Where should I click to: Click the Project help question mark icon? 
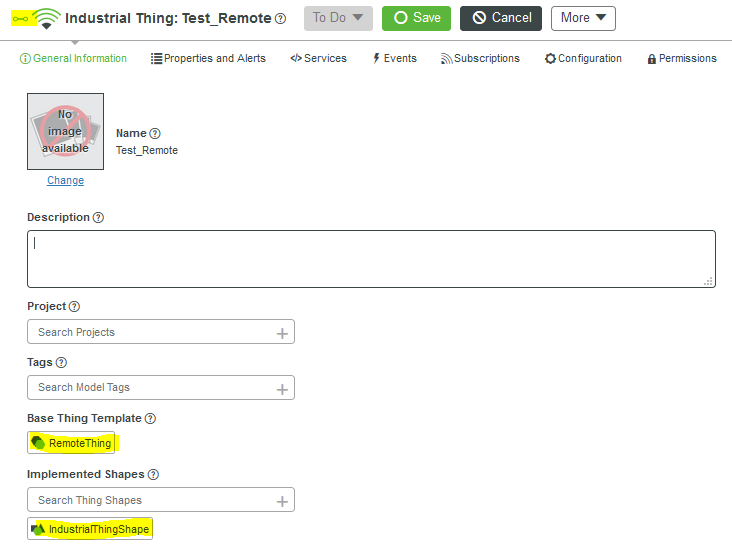74,307
